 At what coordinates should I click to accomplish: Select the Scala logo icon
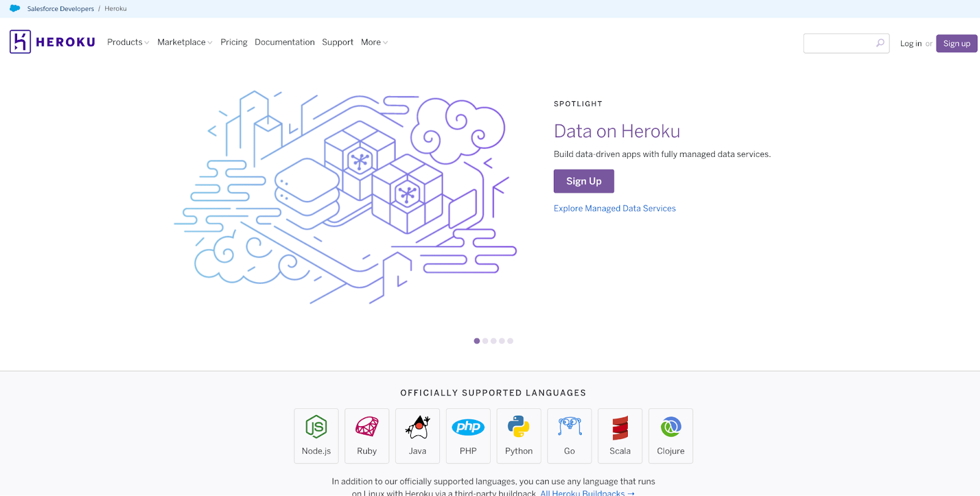[620, 427]
